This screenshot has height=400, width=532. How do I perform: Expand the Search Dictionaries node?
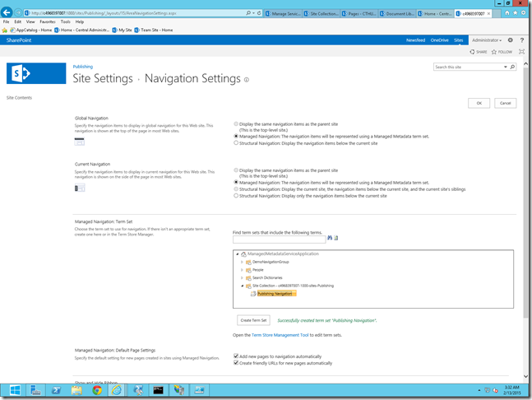click(x=242, y=277)
